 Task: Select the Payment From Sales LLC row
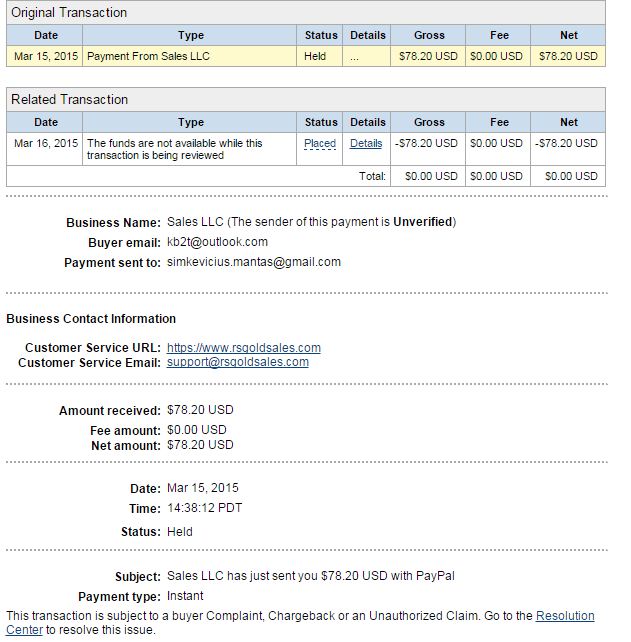click(306, 56)
